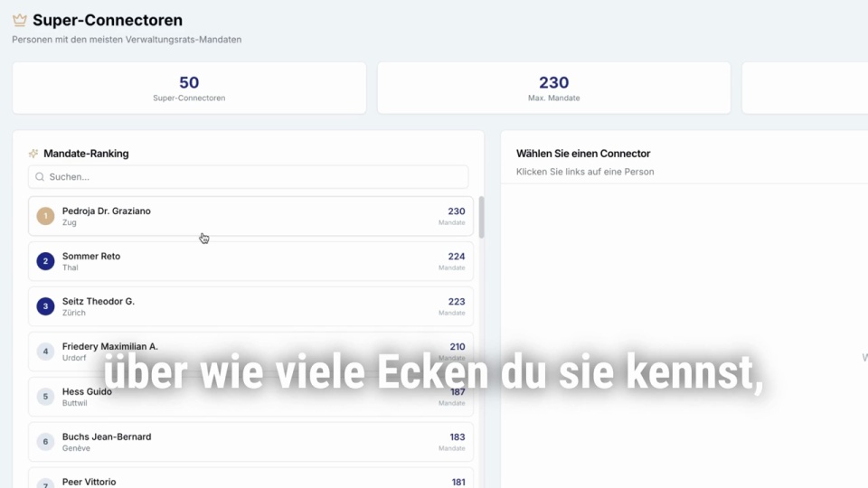The width and height of the screenshot is (868, 488).
Task: Click rank badge number 6
Action: point(45,442)
